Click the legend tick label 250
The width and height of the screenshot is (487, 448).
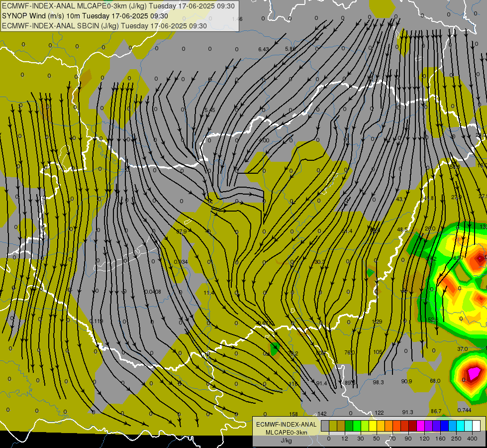(456, 439)
